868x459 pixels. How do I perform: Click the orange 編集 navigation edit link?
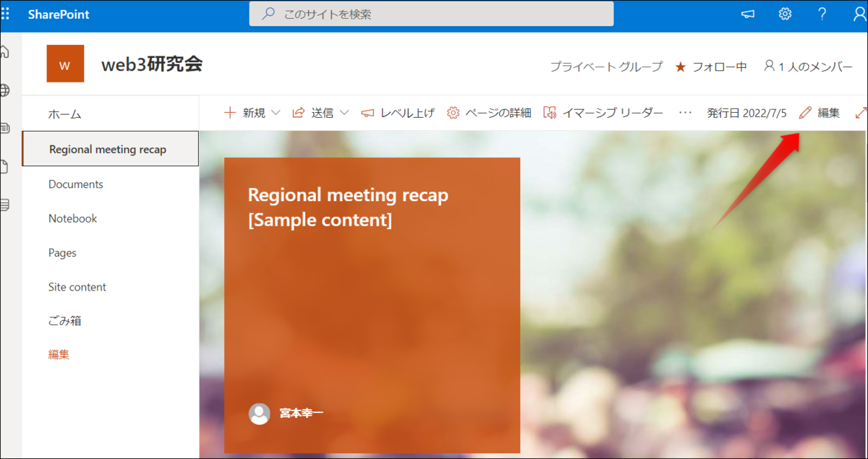pos(59,355)
